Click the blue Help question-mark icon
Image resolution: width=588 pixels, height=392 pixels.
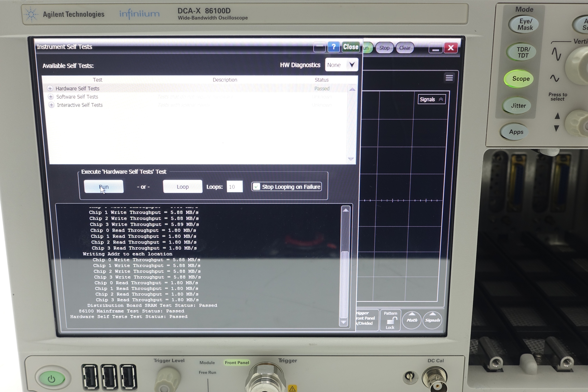coord(334,47)
